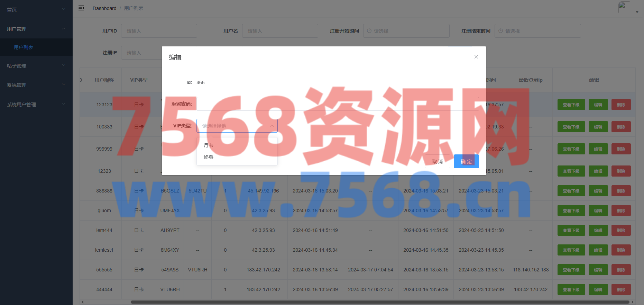The image size is (644, 305).
Task: Click 编辑 for user giuom
Action: pos(598,210)
